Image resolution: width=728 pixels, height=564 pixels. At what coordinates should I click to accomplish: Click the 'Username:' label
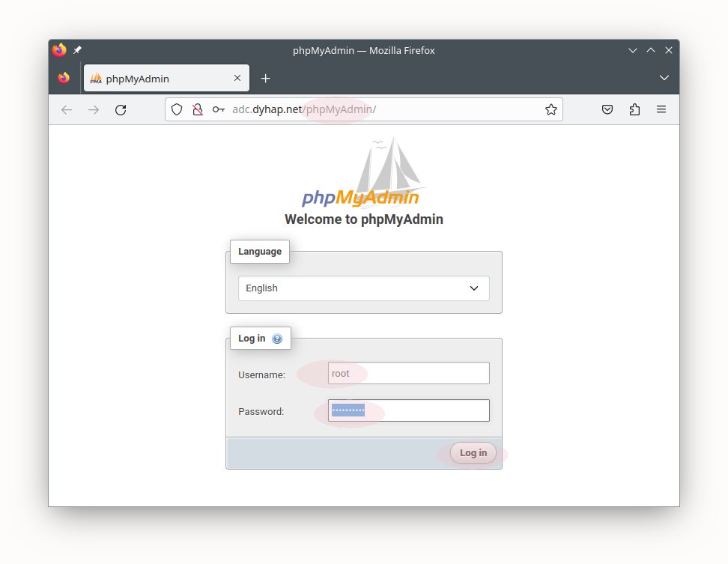(x=261, y=375)
